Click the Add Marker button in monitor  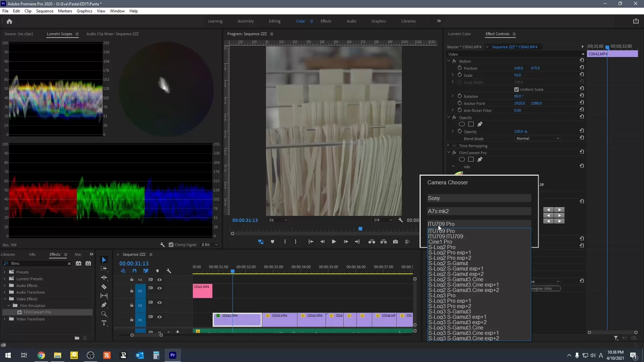point(272,242)
